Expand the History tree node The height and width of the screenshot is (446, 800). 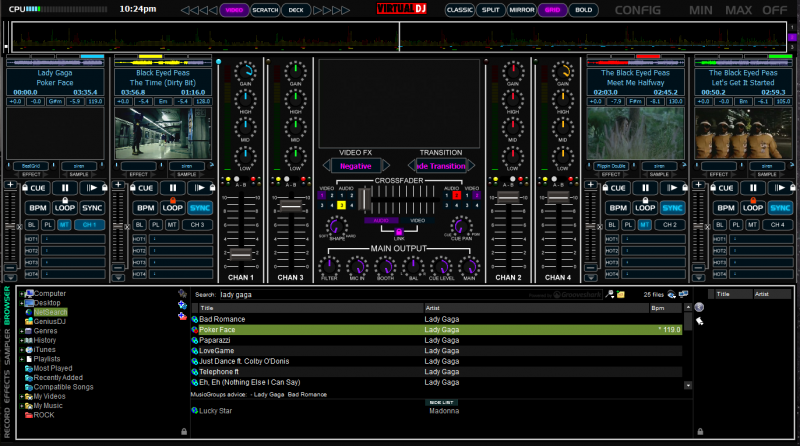(21, 340)
